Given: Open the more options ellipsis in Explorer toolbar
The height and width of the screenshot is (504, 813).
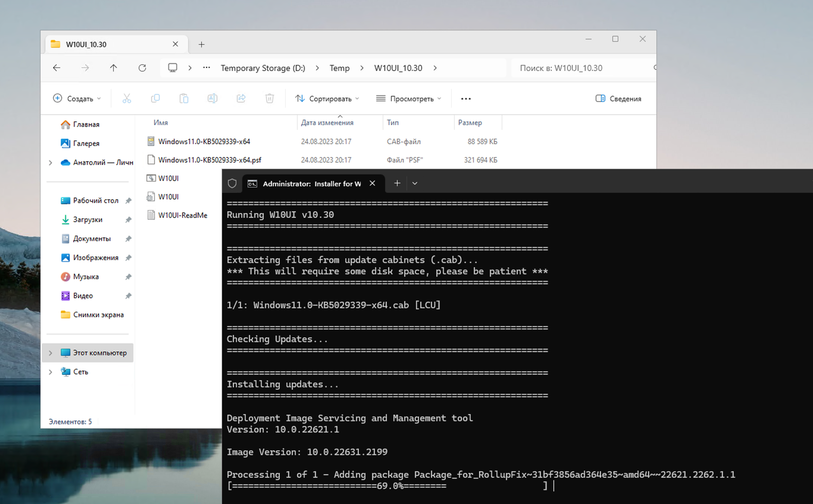Looking at the screenshot, I should 466,99.
